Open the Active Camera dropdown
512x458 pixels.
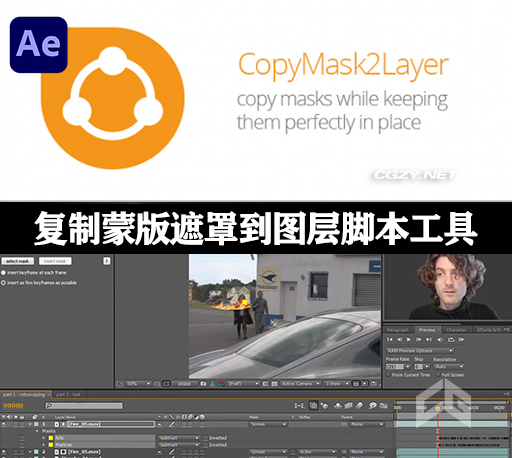tap(300, 384)
